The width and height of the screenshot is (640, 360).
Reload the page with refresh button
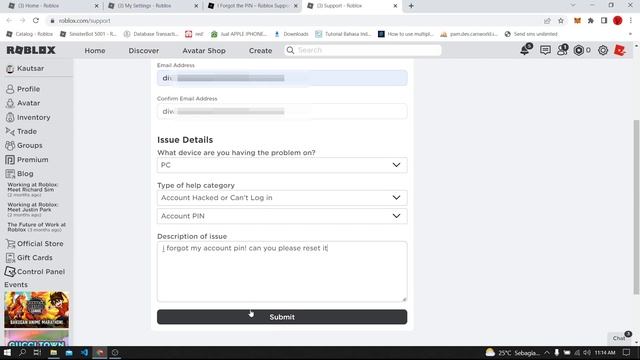[x=36, y=20]
